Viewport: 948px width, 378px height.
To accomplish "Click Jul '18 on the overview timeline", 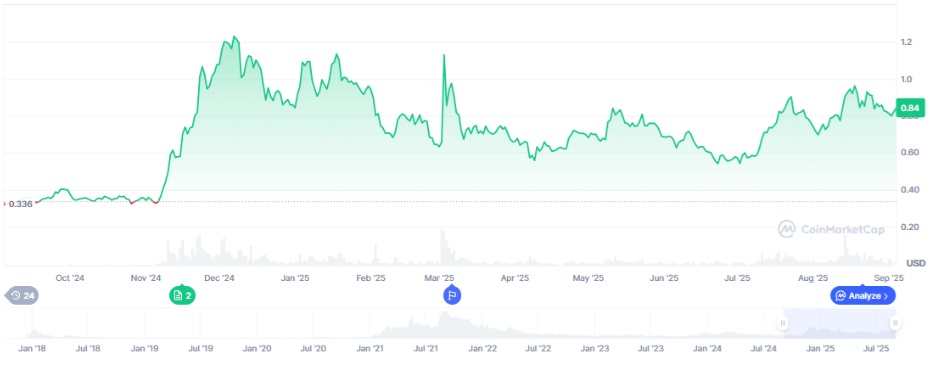I will point(88,349).
